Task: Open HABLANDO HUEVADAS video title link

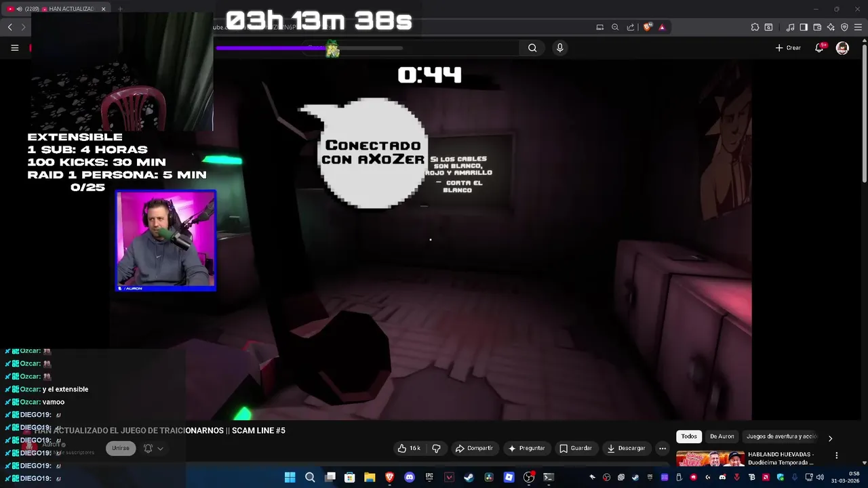Action: (x=781, y=458)
